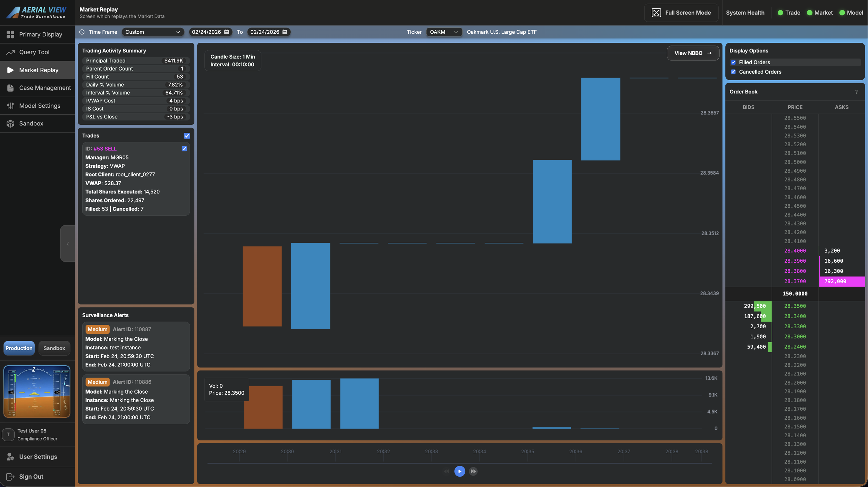Expand the Time Frame Custom dropdown
This screenshot has height=487, width=868.
tap(152, 32)
